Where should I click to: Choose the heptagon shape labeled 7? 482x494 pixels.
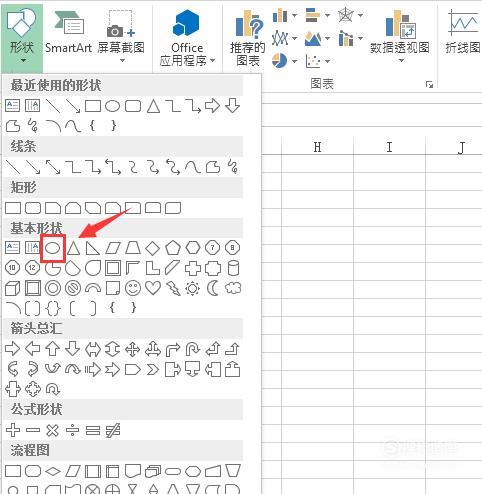[x=213, y=248]
